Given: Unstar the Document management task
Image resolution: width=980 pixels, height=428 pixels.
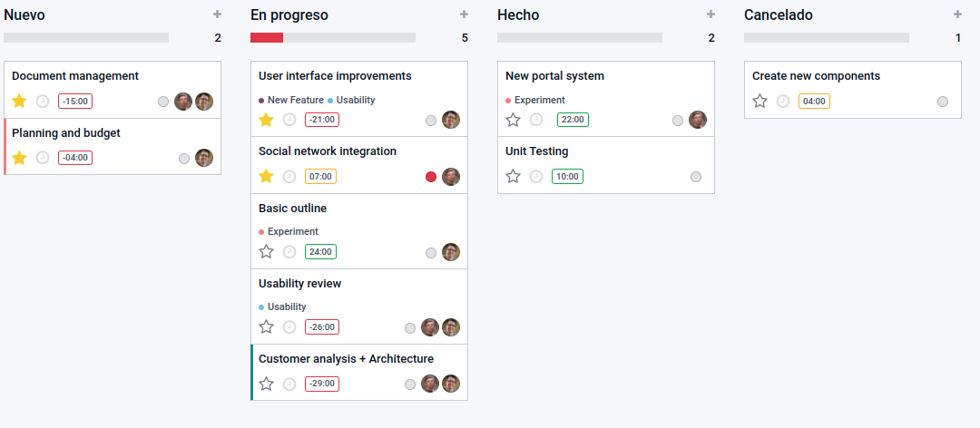Looking at the screenshot, I should 19,101.
